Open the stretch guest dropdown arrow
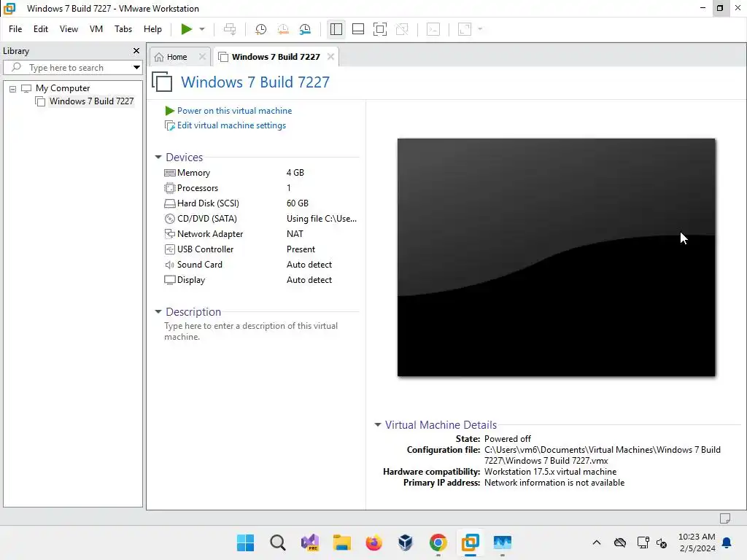 tap(480, 29)
